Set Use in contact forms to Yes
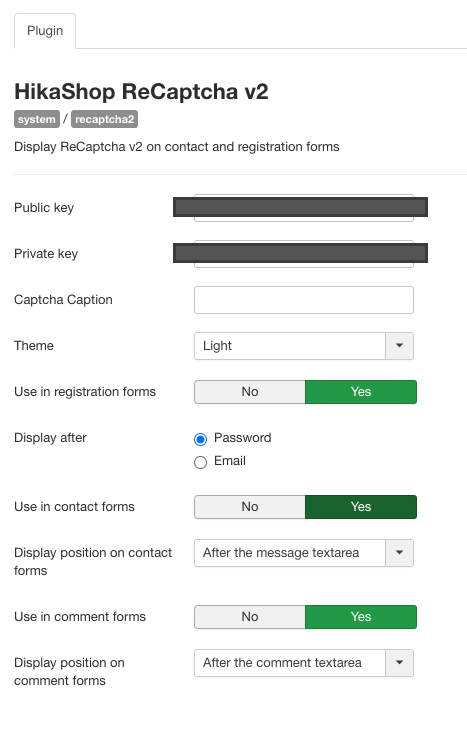Screen dimensions: 467x750 coord(361,507)
